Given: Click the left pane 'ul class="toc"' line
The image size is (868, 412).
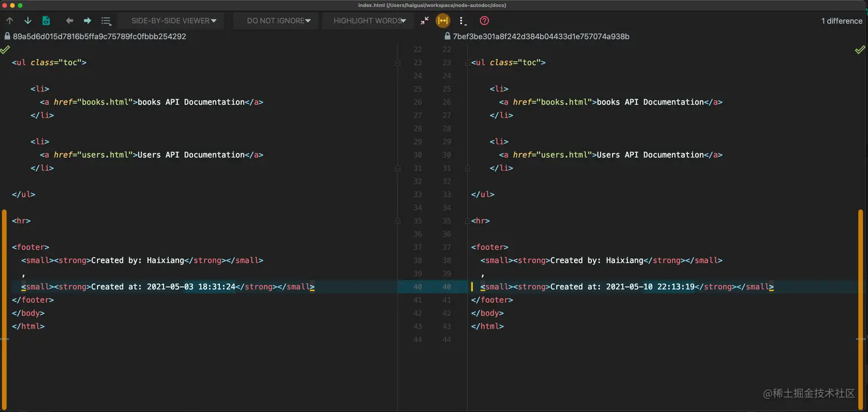Looking at the screenshot, I should (49, 63).
